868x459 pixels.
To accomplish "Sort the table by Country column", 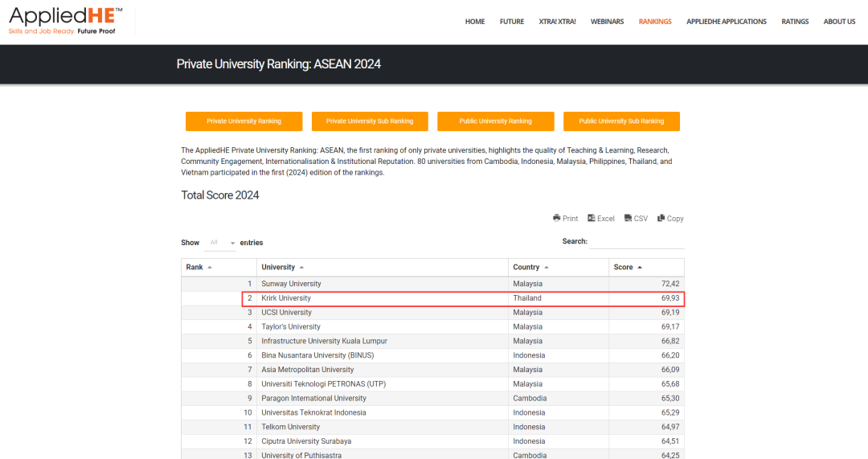I will pyautogui.click(x=558, y=267).
